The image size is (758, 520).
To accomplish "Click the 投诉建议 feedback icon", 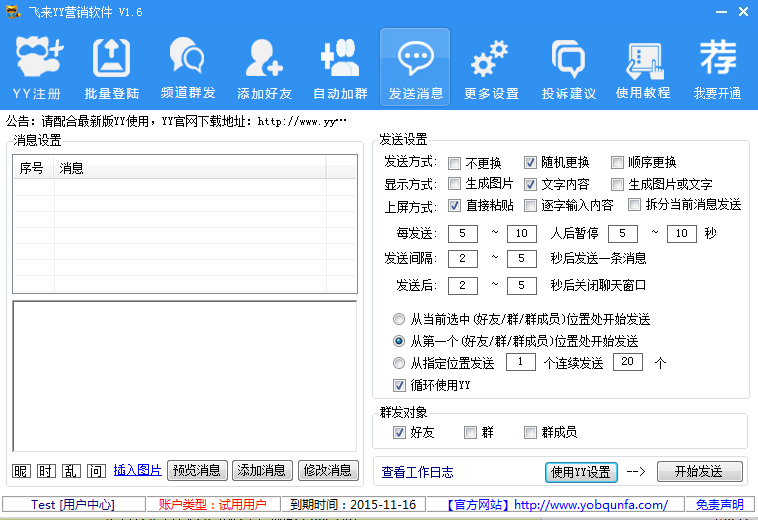I will [568, 68].
